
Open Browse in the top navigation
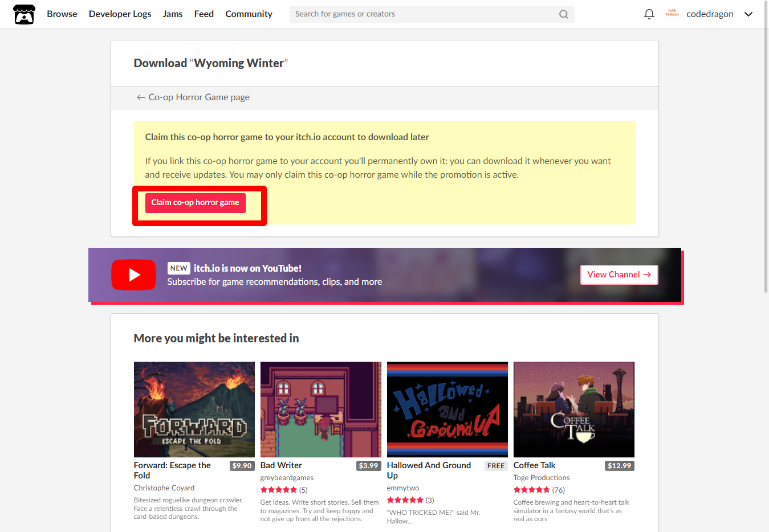coord(62,14)
